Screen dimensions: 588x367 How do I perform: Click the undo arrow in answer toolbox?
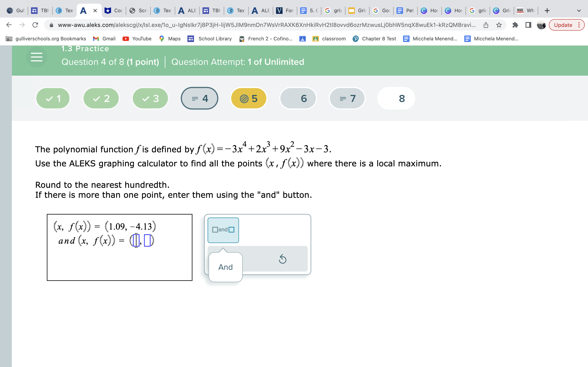(282, 259)
